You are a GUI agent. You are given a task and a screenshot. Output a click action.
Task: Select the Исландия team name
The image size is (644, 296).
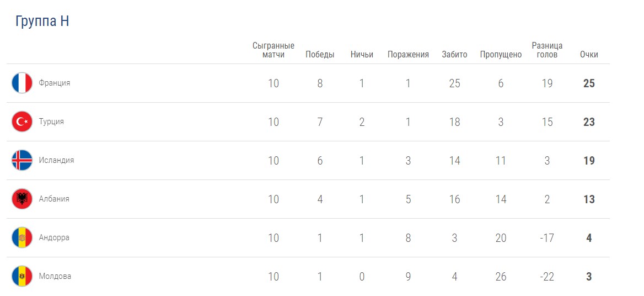click(56, 160)
